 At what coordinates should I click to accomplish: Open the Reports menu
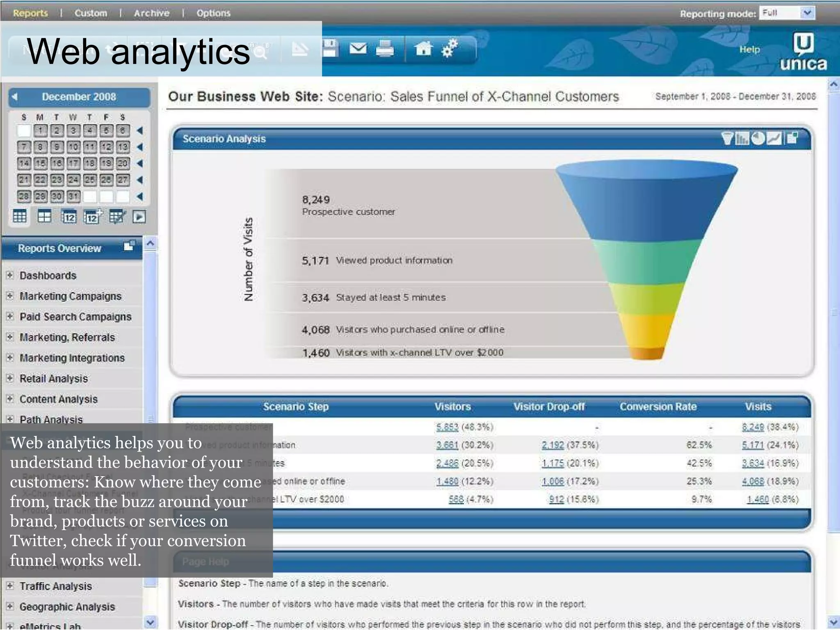(30, 13)
